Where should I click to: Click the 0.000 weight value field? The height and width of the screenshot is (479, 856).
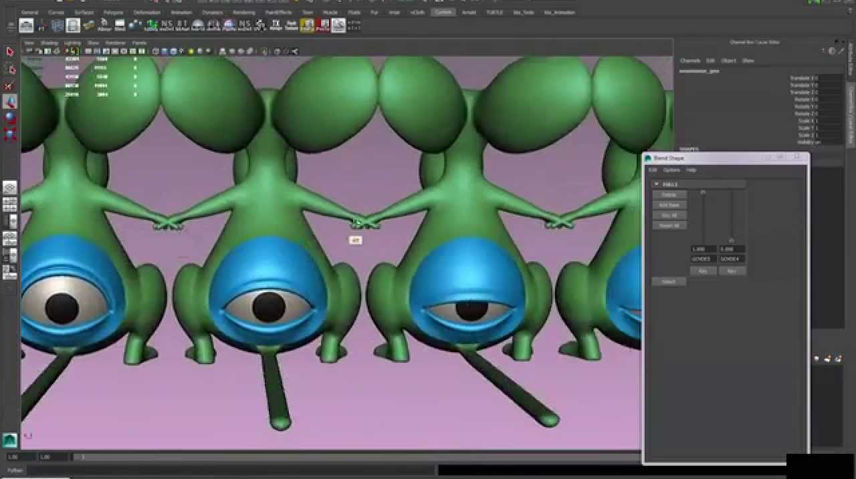tap(732, 249)
